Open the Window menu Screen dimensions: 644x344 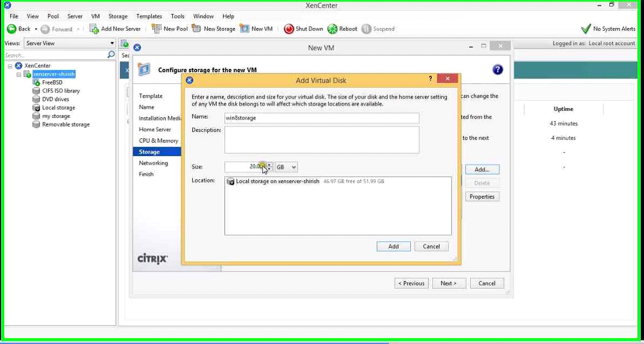(204, 17)
